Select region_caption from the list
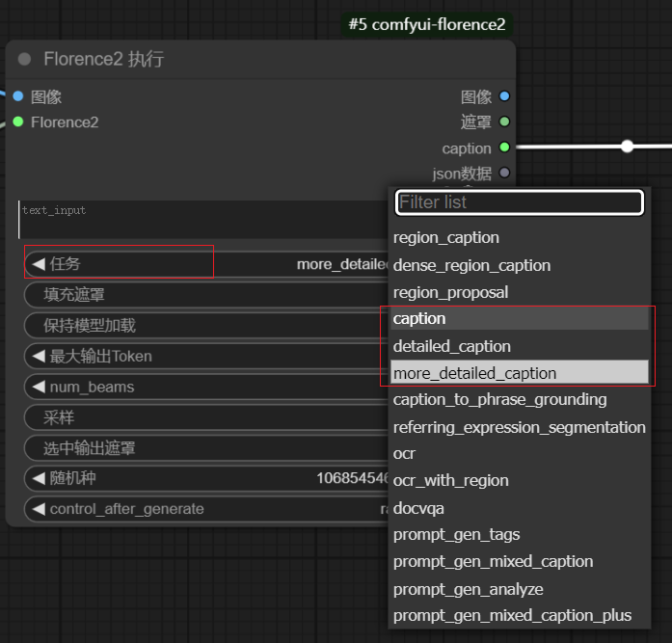Image resolution: width=672 pixels, height=643 pixels. point(520,238)
